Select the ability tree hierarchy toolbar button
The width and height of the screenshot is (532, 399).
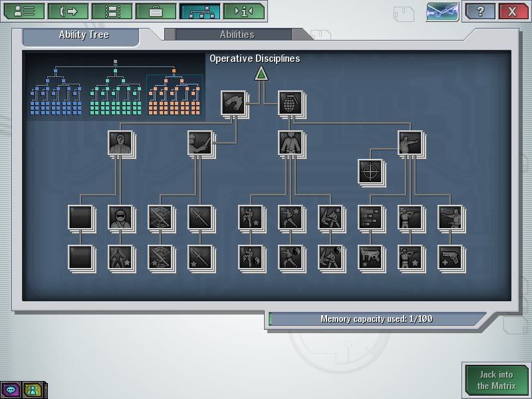click(x=199, y=11)
